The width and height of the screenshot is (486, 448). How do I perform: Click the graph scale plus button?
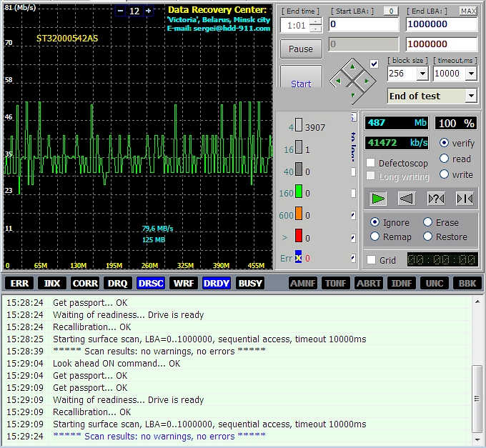point(148,11)
